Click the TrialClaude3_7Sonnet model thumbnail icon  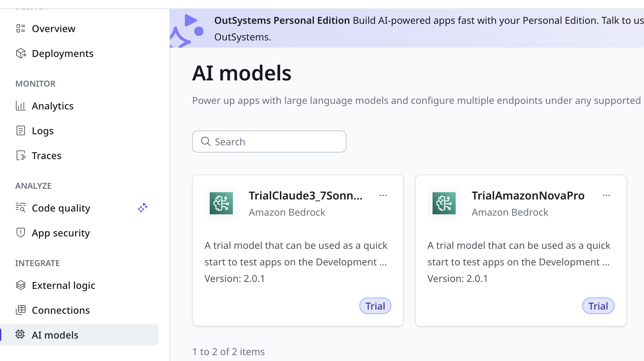tap(221, 203)
